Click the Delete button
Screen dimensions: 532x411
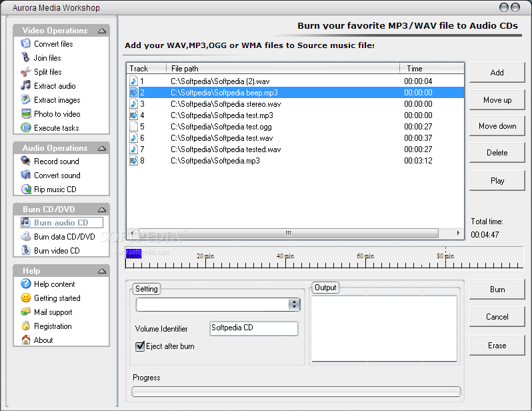tap(497, 153)
